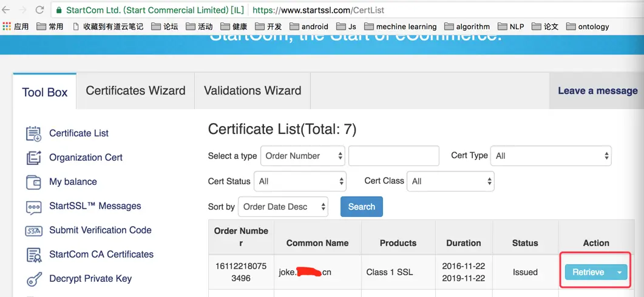This screenshot has height=297, width=644.
Task: Open the StartSSL™ Messages link
Action: point(95,206)
